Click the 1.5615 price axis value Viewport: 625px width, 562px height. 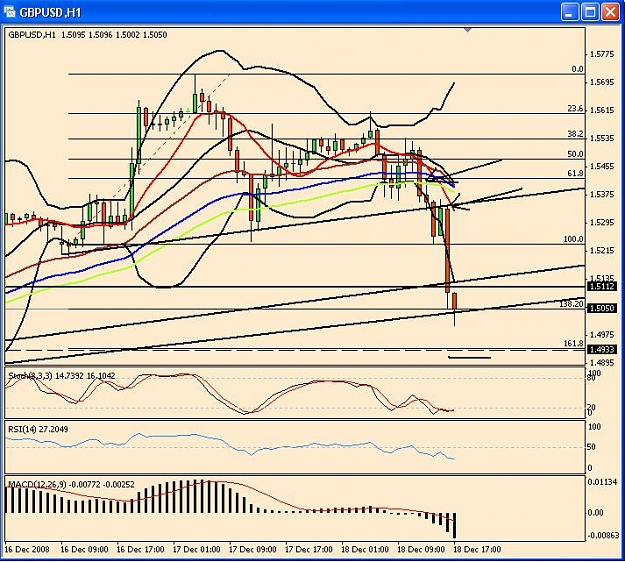602,110
